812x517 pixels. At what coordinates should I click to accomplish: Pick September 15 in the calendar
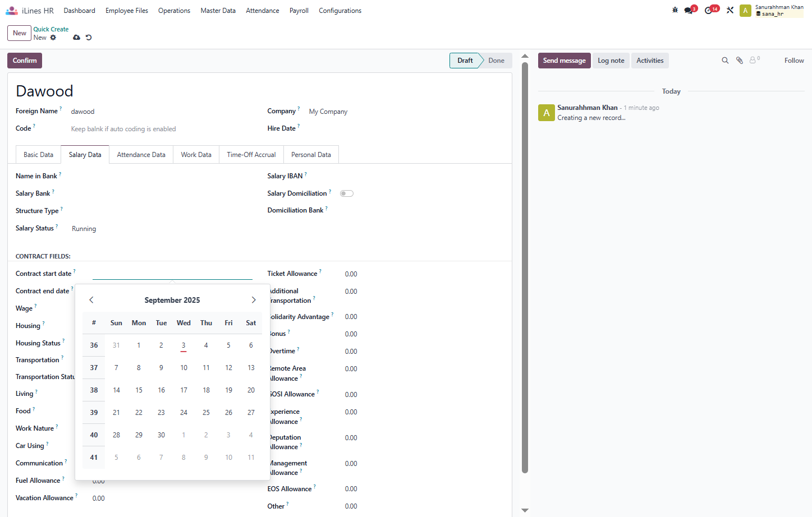click(x=139, y=390)
